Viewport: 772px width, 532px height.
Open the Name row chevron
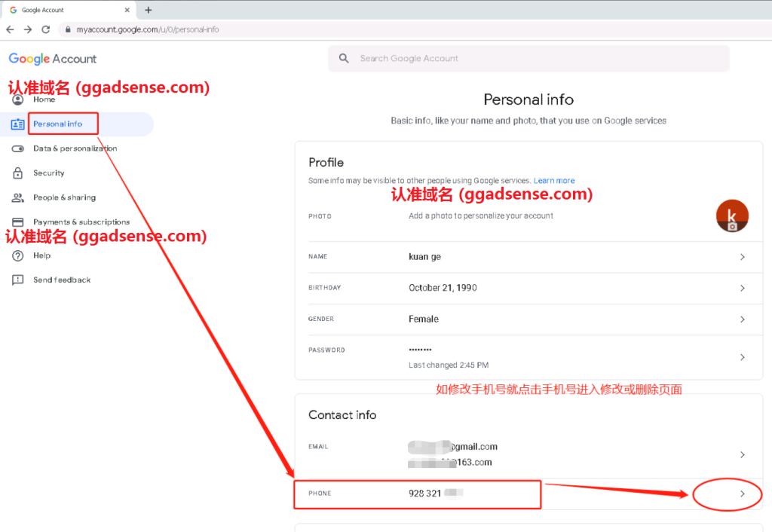pyautogui.click(x=742, y=257)
